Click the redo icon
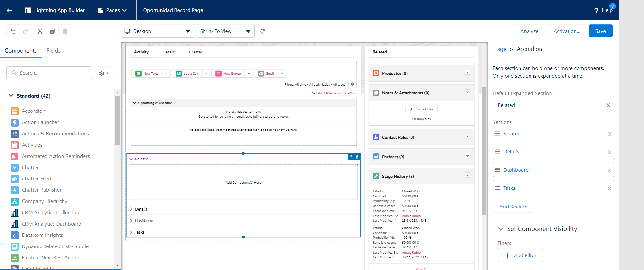The height and width of the screenshot is (270, 644). [x=25, y=31]
